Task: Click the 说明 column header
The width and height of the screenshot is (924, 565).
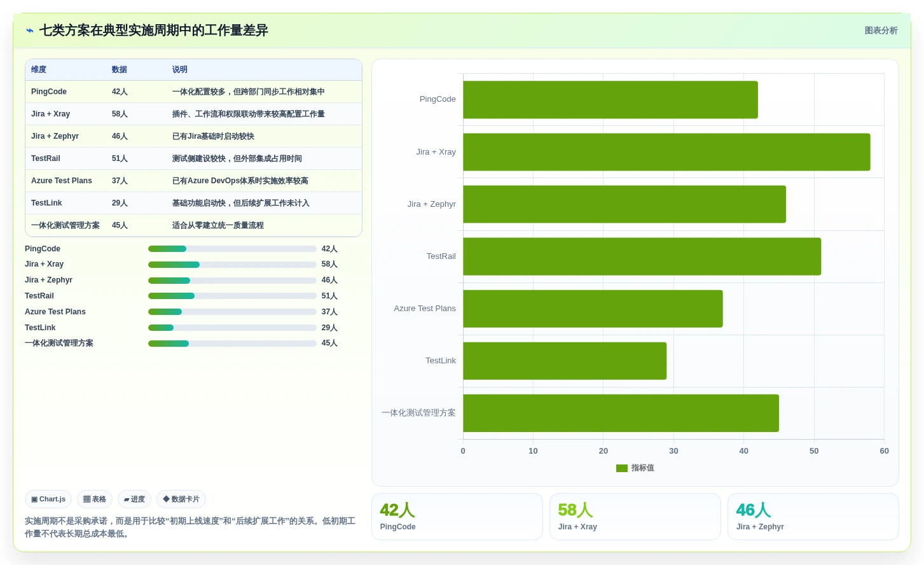Action: coord(180,70)
